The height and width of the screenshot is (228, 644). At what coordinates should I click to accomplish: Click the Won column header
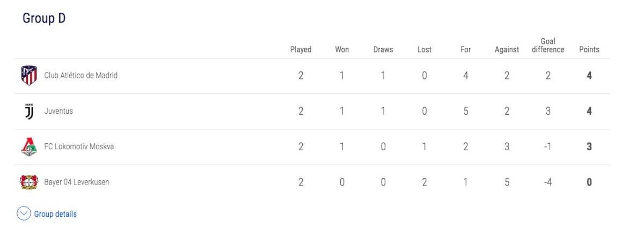(x=342, y=49)
